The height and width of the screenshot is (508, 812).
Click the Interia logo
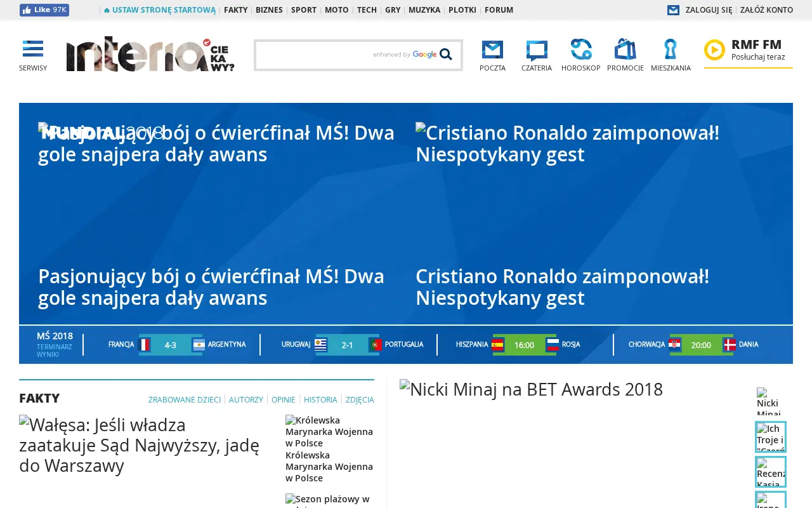(150, 54)
